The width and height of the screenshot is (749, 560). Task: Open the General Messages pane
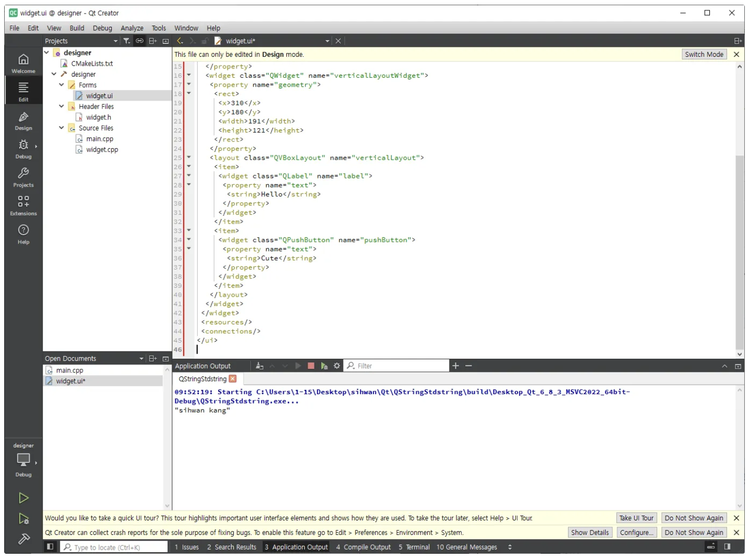(467, 547)
